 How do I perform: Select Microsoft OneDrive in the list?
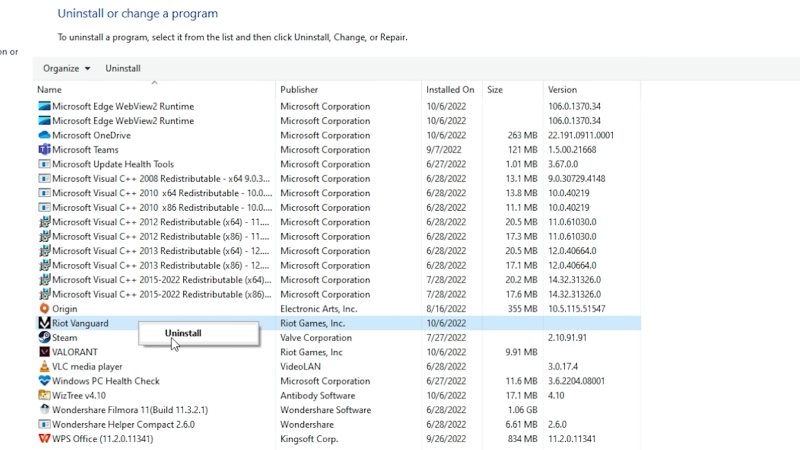point(91,135)
